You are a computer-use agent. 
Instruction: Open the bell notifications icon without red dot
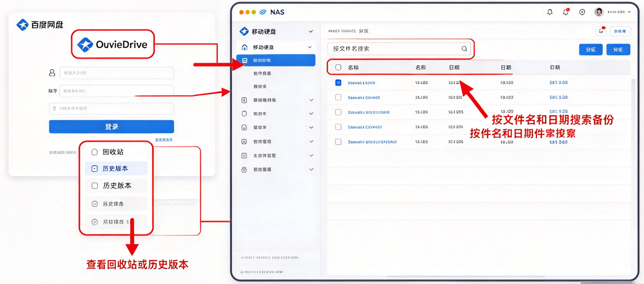coord(550,12)
